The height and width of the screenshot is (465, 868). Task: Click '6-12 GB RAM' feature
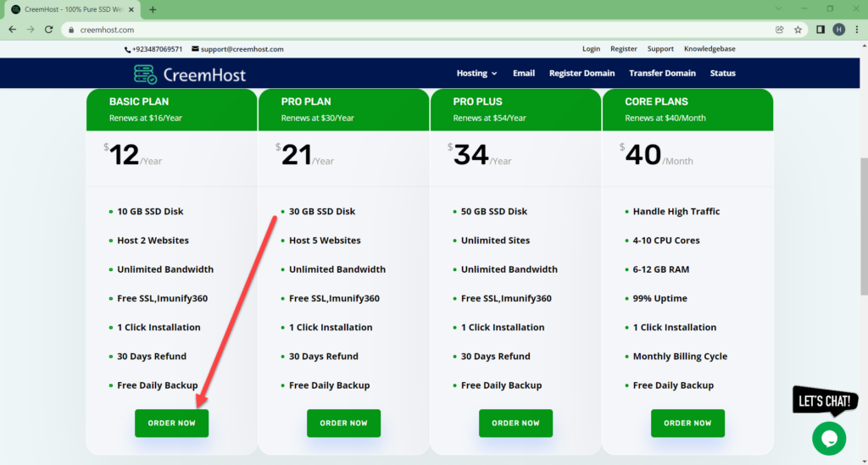point(661,269)
